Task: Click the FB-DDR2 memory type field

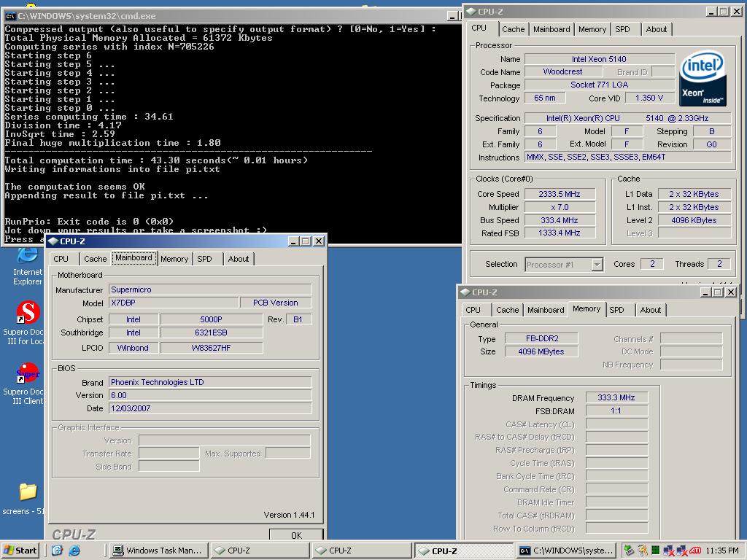Action: coord(542,338)
